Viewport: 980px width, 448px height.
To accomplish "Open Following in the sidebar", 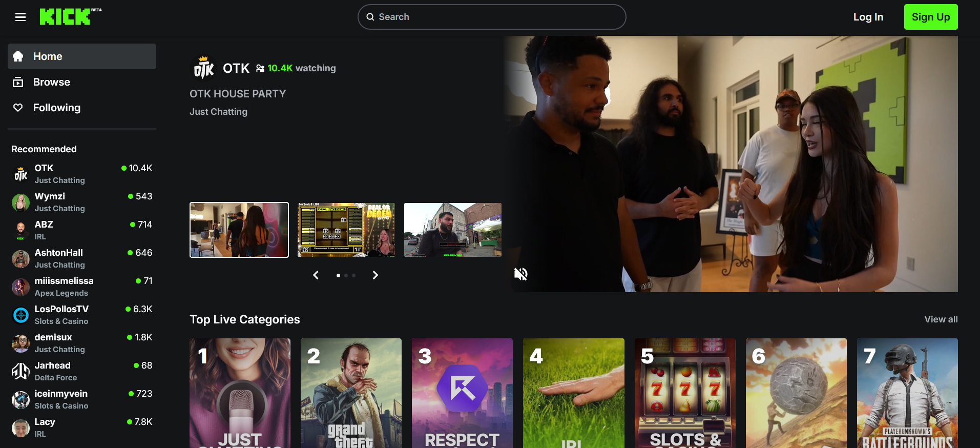I will (x=82, y=108).
